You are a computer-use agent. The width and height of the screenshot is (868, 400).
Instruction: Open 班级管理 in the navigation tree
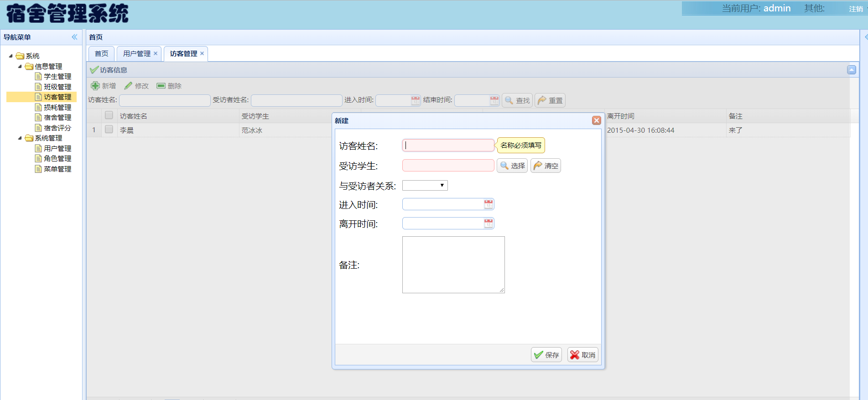(x=57, y=87)
